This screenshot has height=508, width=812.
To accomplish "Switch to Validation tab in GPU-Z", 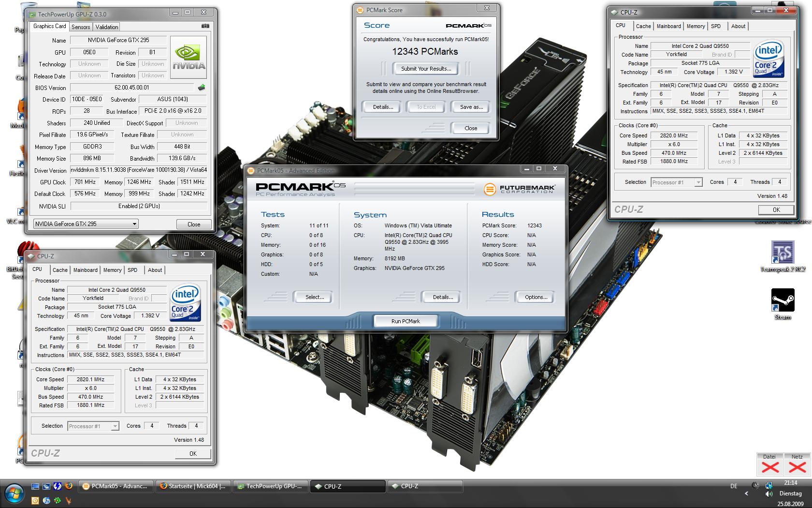I will [x=106, y=27].
